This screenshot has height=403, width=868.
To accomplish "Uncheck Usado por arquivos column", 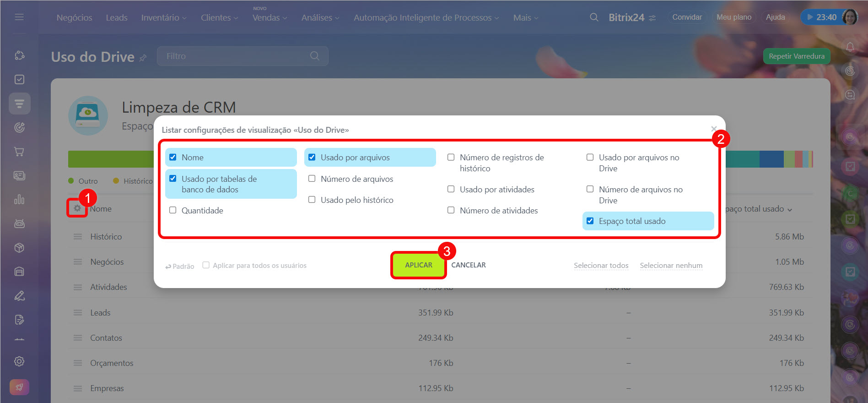I will pyautogui.click(x=312, y=157).
